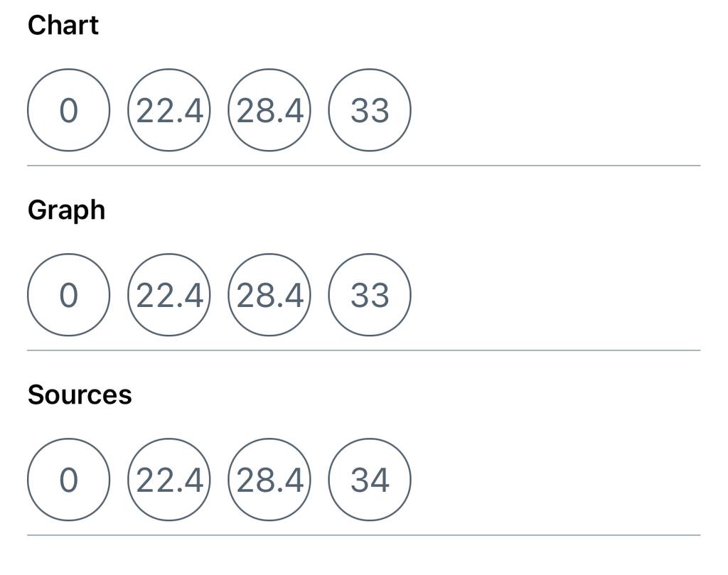The image size is (728, 575).
Task: Click the divider line below Chart row
Action: click(x=363, y=165)
